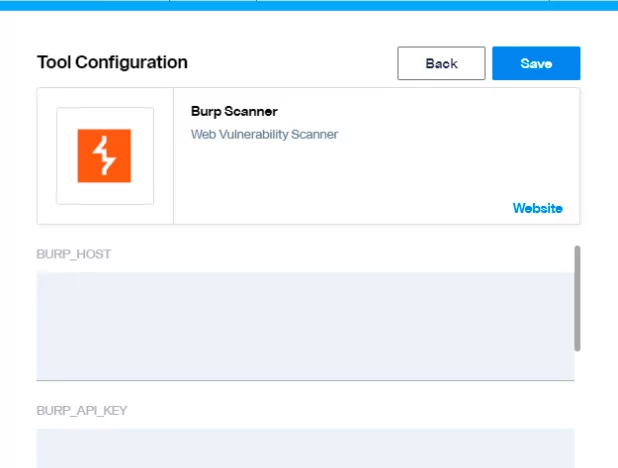The width and height of the screenshot is (618, 468).
Task: Click the Save button
Action: (536, 63)
